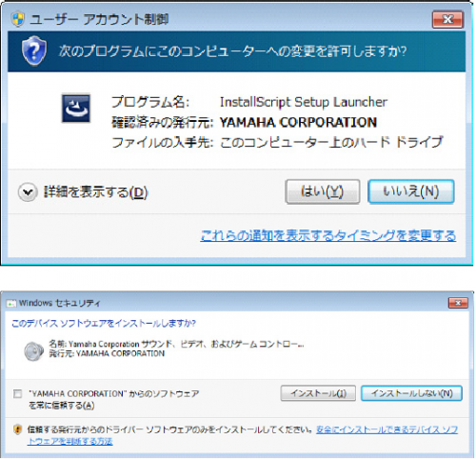Enable always trust YAMAHA CORPORATION checkbox
The width and height of the screenshot is (476, 459).
pyautogui.click(x=18, y=394)
